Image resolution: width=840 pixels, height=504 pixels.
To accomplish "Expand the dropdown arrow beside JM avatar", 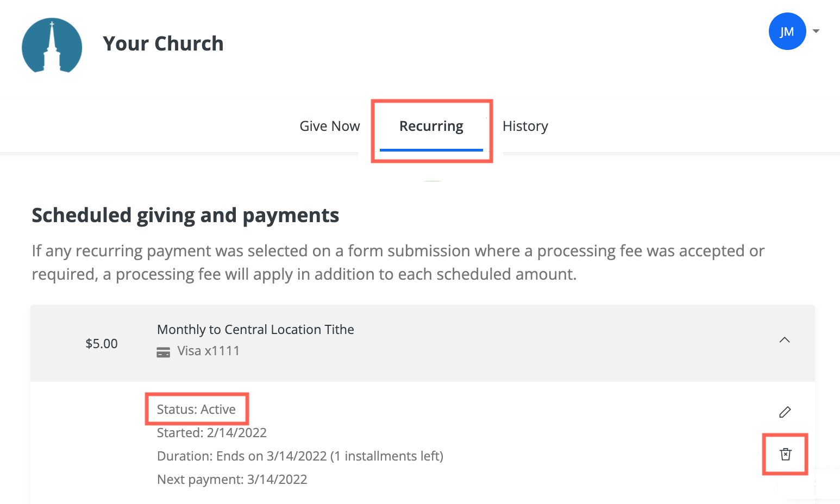I will click(x=816, y=31).
